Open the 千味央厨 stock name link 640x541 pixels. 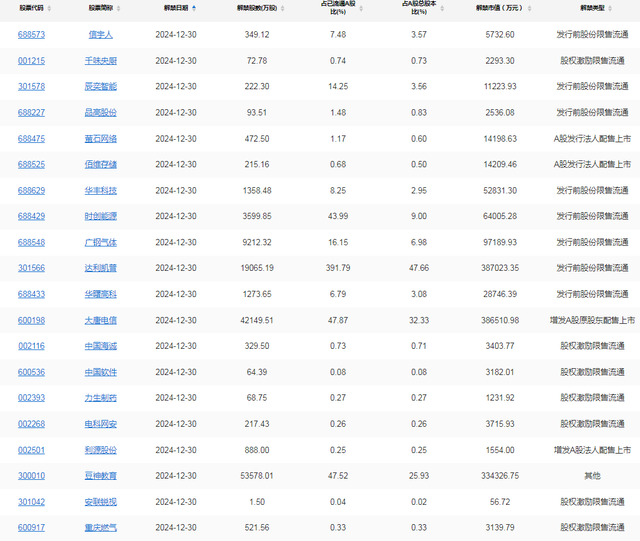101,61
